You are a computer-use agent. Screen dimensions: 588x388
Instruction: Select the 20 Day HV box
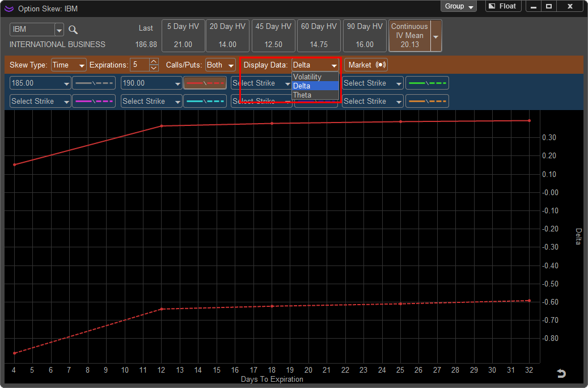[x=227, y=36]
